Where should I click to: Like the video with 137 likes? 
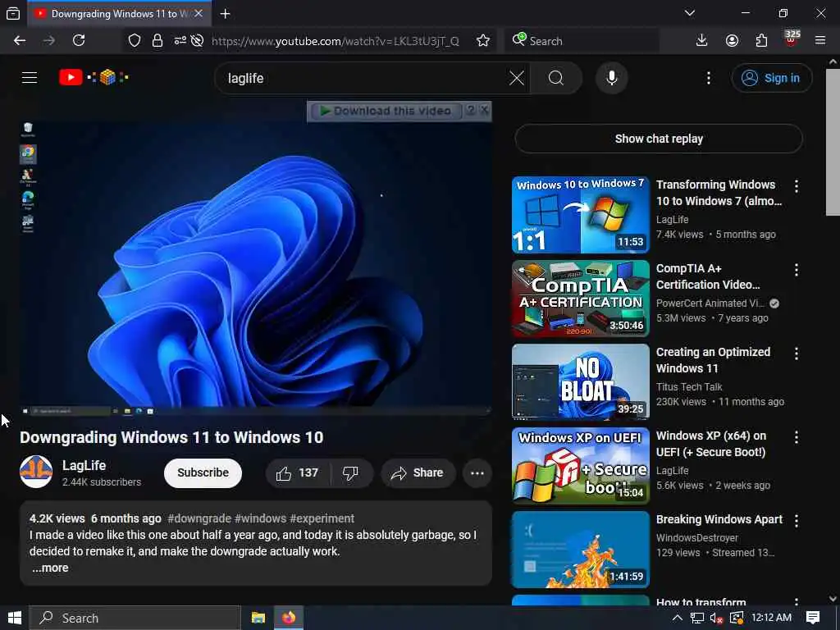tap(298, 473)
